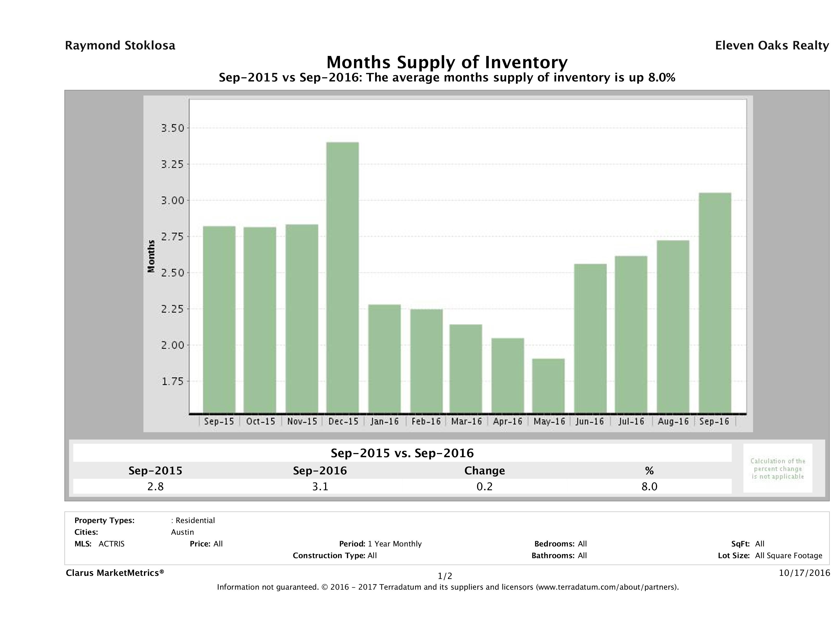The width and height of the screenshot is (840, 637).
Task: Click the percent change not applicable note
Action: (777, 468)
